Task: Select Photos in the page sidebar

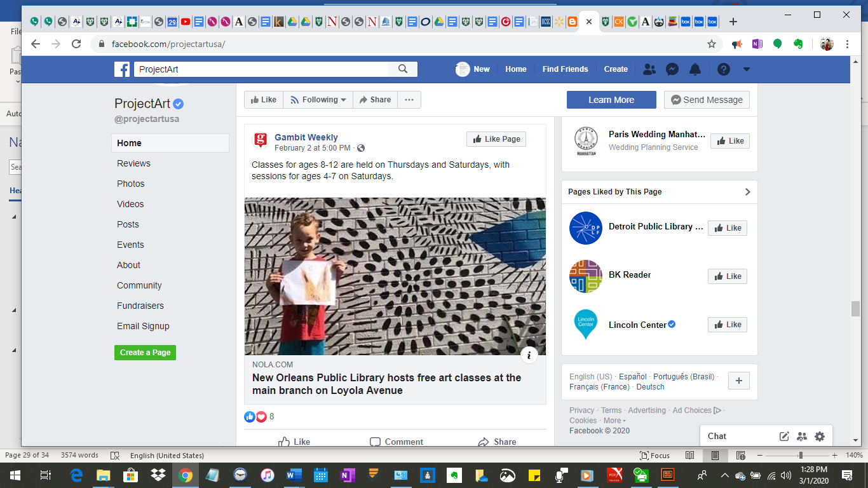Action: (x=131, y=184)
